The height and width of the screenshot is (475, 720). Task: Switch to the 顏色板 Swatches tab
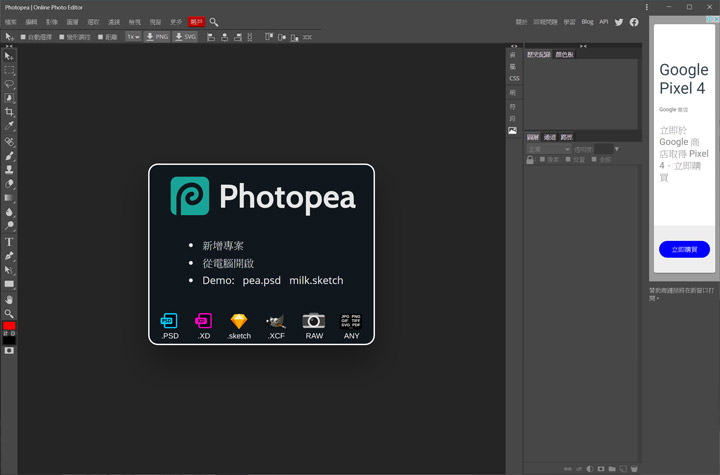(564, 54)
